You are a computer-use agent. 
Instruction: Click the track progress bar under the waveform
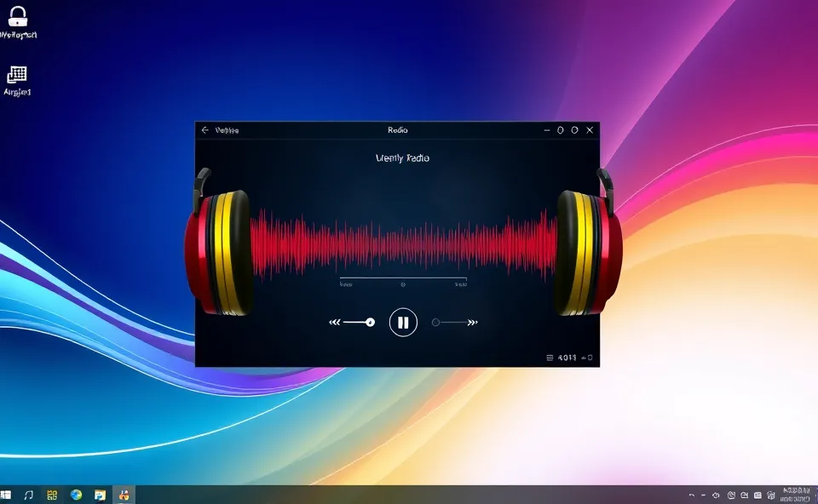coord(403,279)
